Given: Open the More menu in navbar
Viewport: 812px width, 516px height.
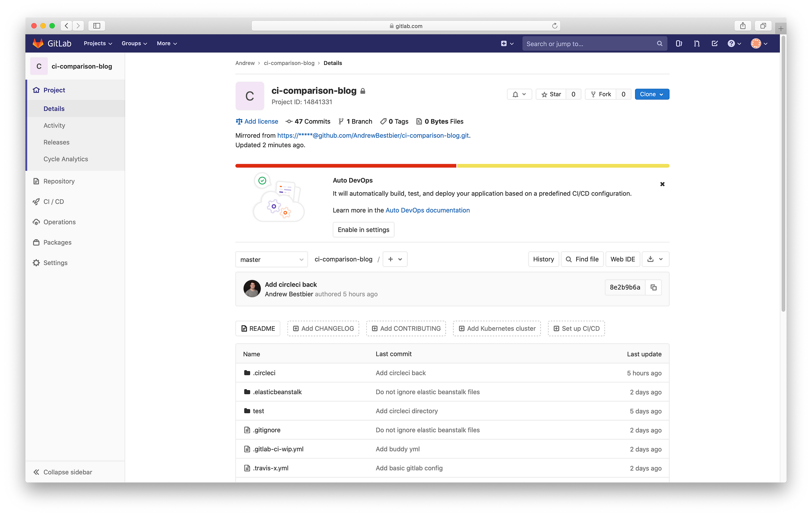Looking at the screenshot, I should (167, 44).
